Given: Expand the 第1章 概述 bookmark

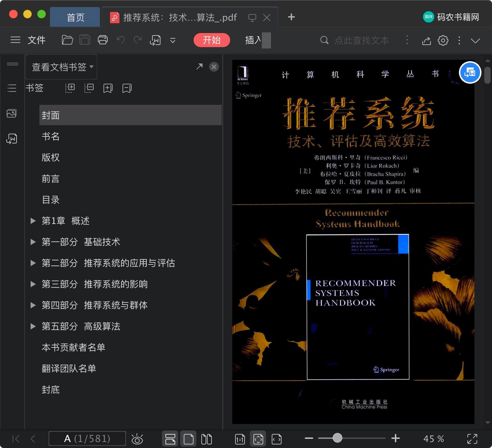Looking at the screenshot, I should (33, 221).
